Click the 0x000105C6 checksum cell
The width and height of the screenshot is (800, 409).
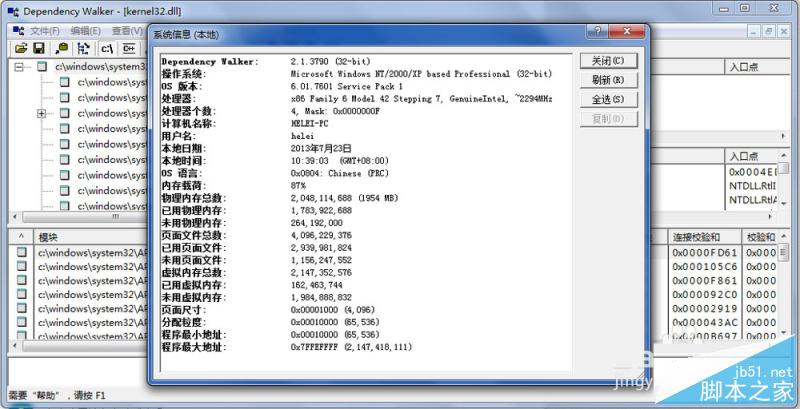pyautogui.click(x=705, y=267)
